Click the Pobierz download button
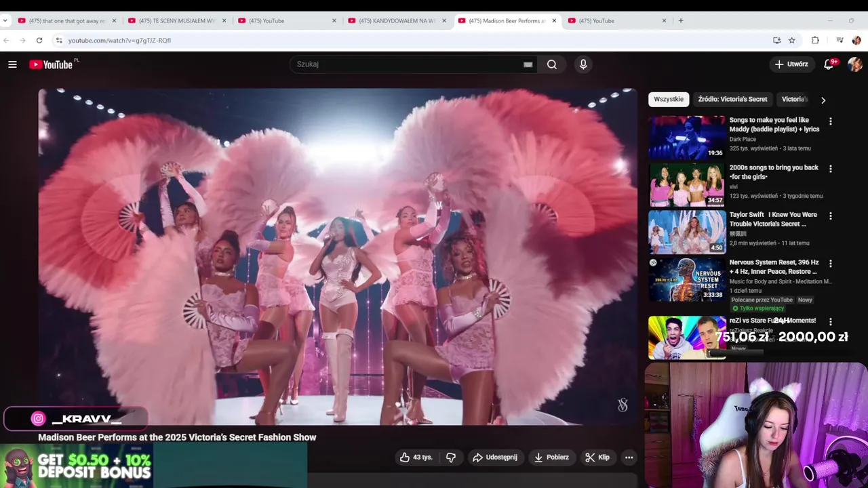 [551, 457]
